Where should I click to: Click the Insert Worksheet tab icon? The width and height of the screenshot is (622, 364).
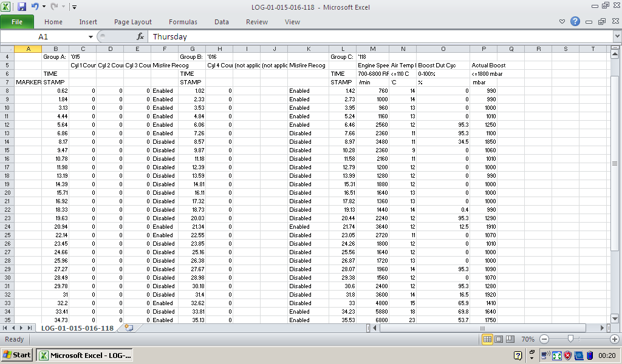(128, 328)
